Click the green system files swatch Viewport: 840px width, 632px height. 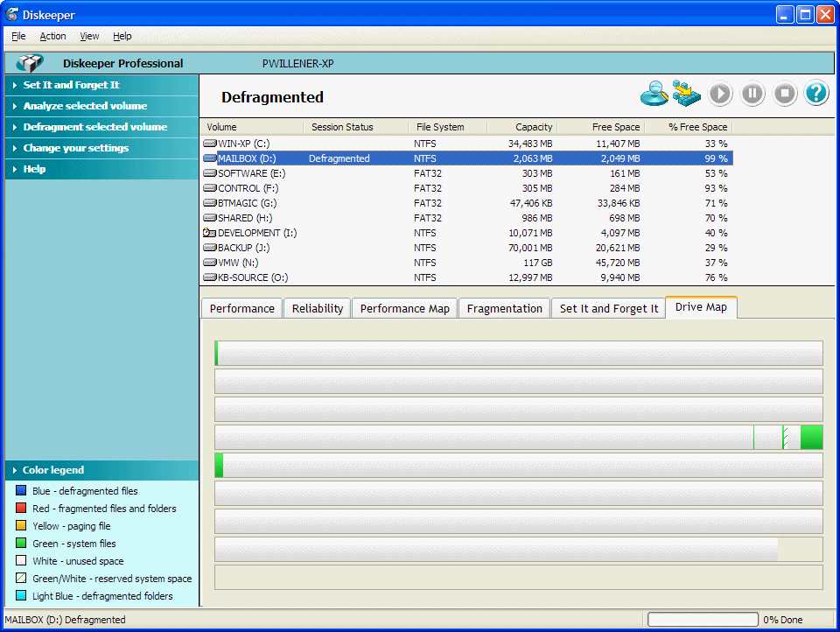[21, 543]
